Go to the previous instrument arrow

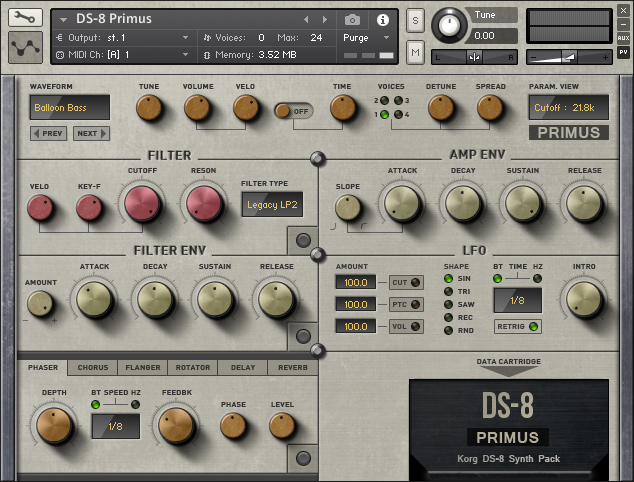[306, 19]
